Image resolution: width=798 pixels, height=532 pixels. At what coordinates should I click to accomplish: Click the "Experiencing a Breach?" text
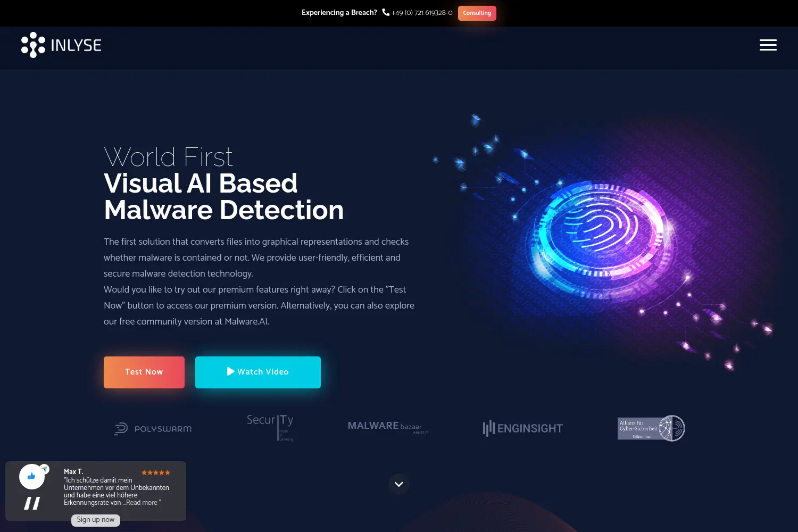(339, 13)
